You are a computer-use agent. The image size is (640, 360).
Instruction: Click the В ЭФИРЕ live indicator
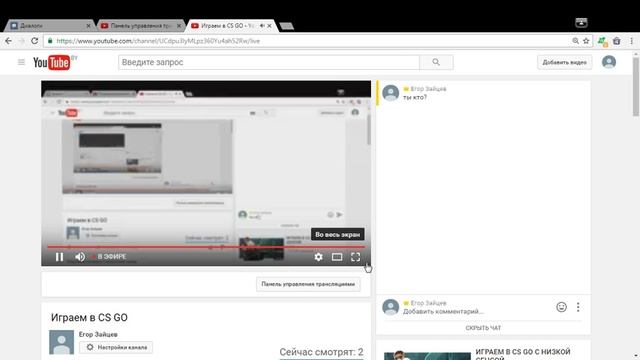[x=109, y=257]
